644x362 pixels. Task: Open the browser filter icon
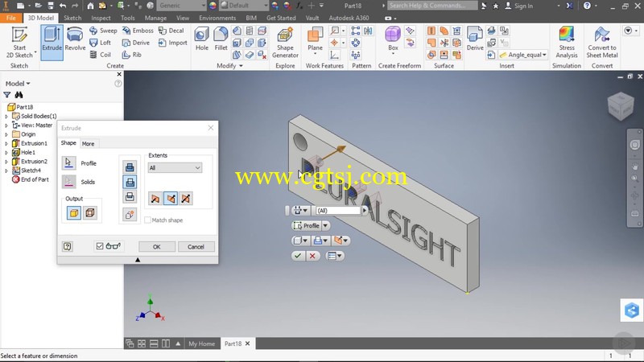(x=7, y=95)
